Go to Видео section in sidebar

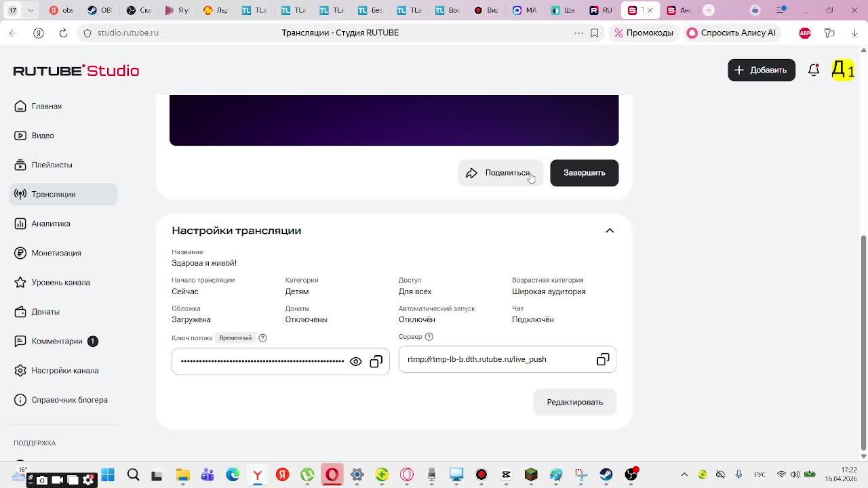coord(42,136)
